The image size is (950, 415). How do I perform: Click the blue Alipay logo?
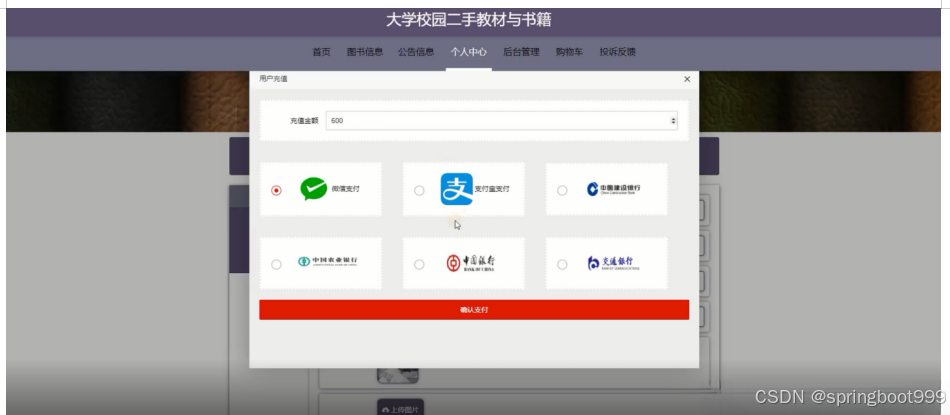point(456,189)
